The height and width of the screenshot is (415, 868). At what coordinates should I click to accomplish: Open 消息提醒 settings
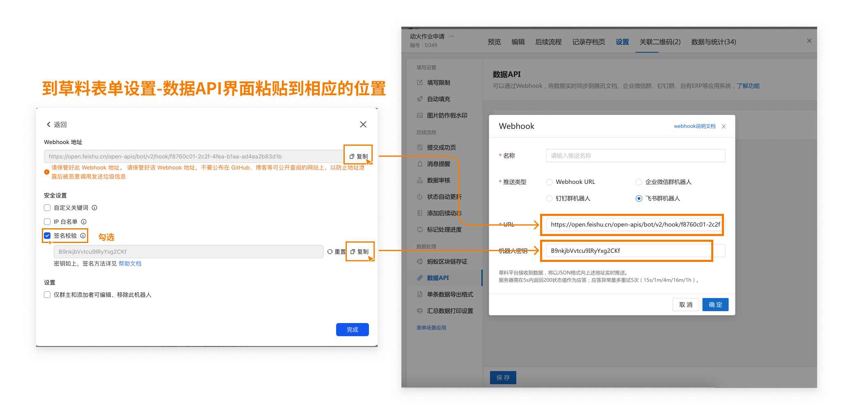pyautogui.click(x=437, y=164)
